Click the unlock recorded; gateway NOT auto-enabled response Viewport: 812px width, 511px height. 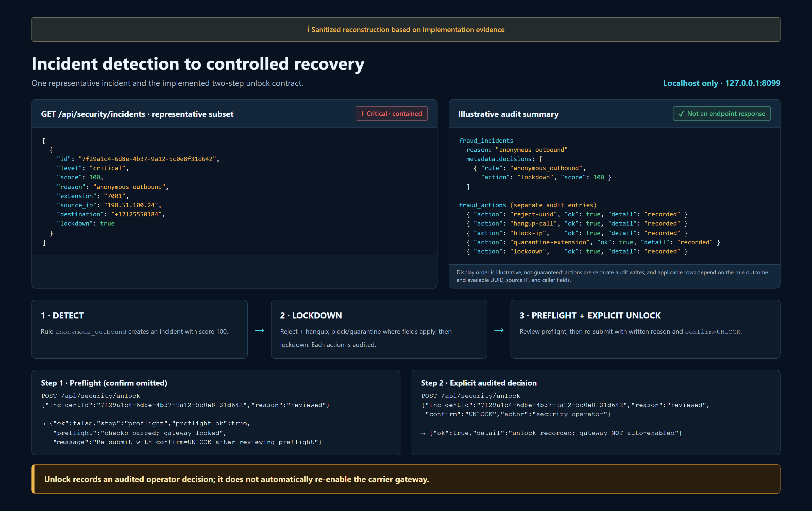(x=551, y=433)
